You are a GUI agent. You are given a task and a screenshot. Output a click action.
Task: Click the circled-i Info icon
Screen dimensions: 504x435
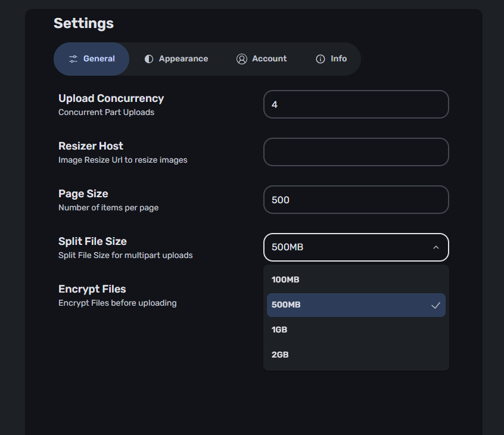coord(321,59)
